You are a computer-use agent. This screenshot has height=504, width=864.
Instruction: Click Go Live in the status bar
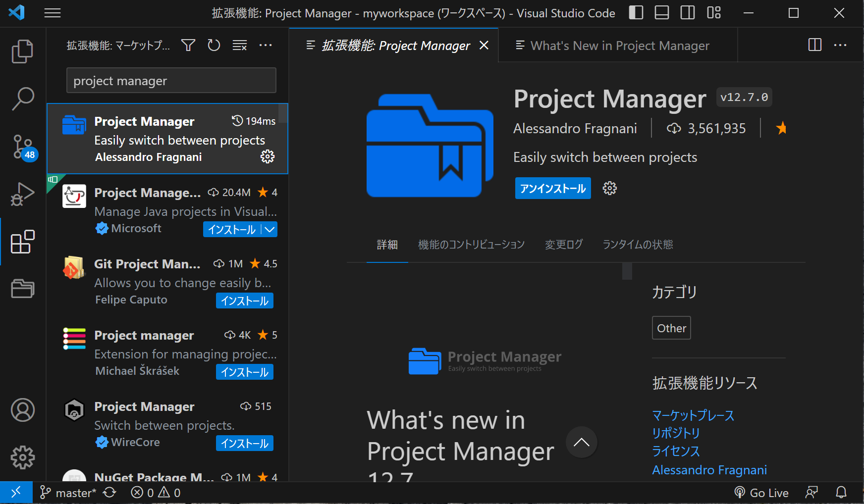coord(761,493)
